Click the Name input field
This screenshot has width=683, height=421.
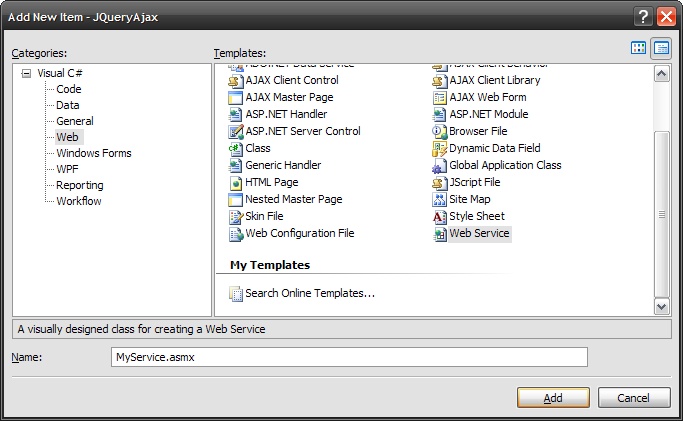pyautogui.click(x=349, y=357)
